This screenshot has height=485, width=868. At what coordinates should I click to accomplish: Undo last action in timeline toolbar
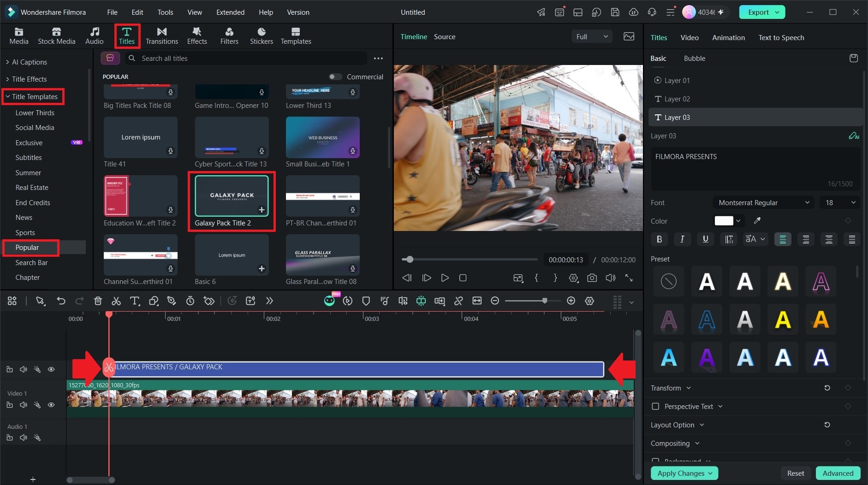[x=61, y=301]
